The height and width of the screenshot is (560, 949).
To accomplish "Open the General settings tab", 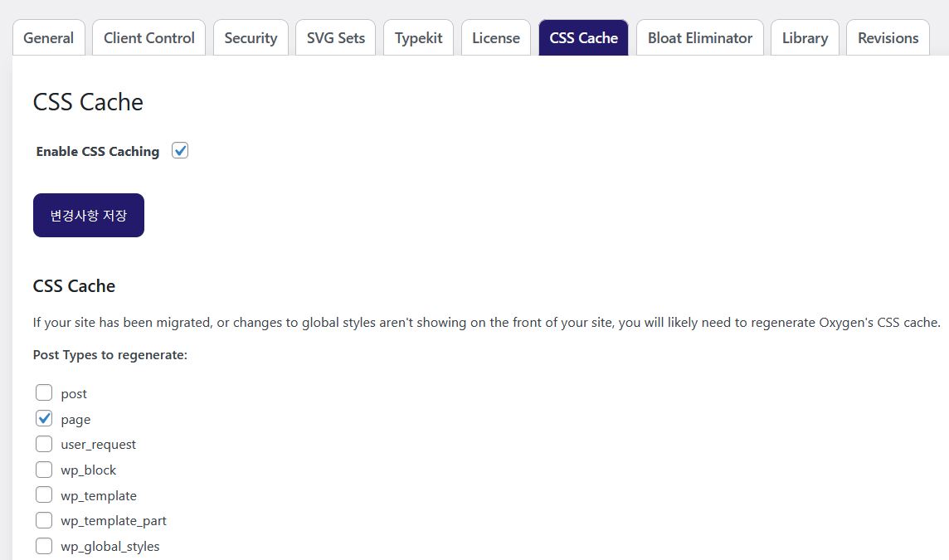I will coord(48,38).
